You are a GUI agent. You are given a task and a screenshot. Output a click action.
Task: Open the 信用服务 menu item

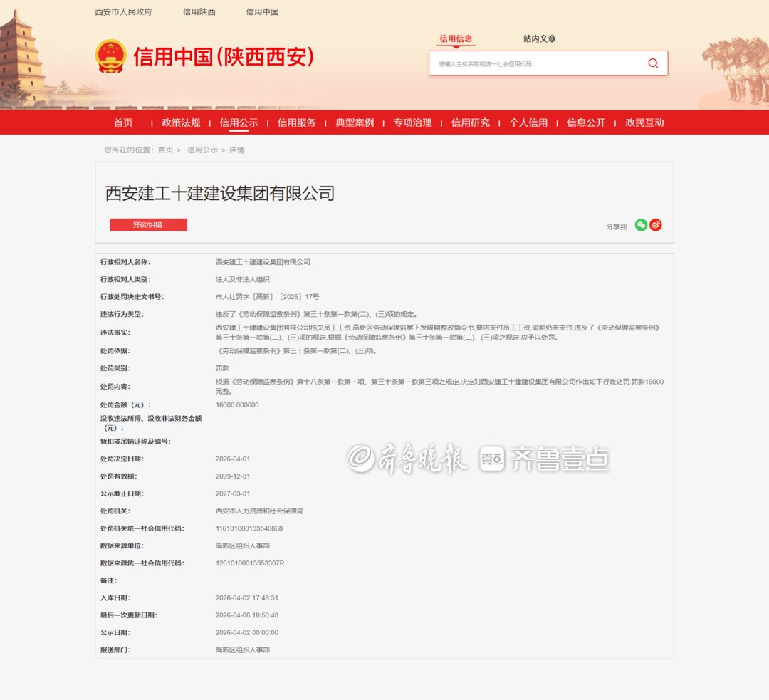click(x=296, y=122)
